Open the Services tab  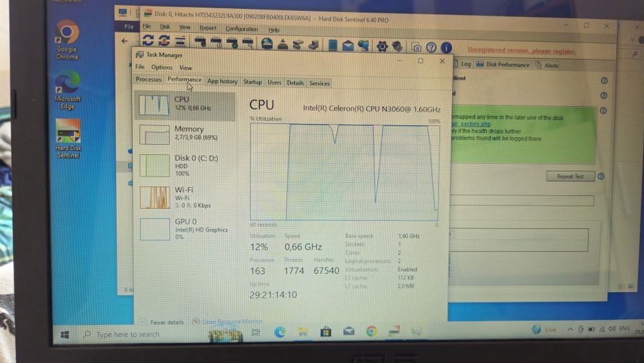click(319, 83)
